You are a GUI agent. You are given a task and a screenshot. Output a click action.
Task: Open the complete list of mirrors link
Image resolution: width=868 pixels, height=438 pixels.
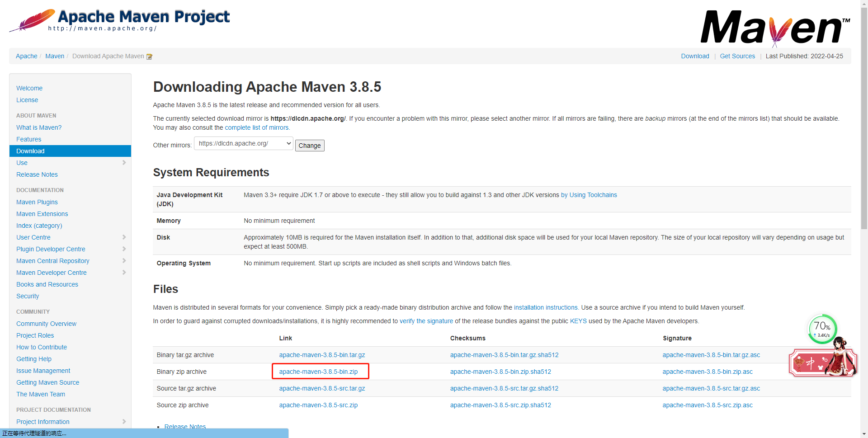click(257, 127)
